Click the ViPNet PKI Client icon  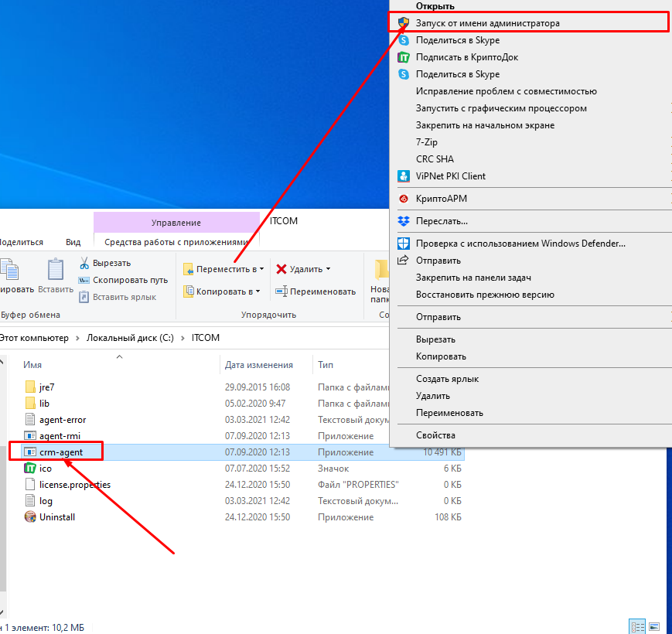pos(403,176)
